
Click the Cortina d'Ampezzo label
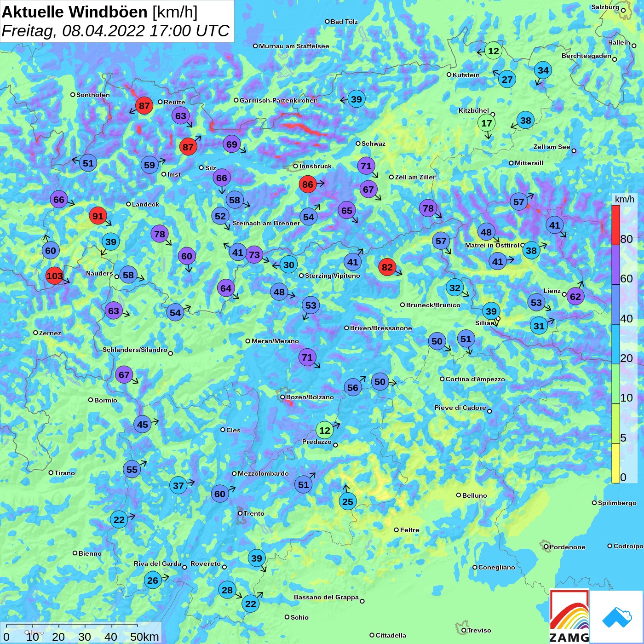(x=475, y=379)
